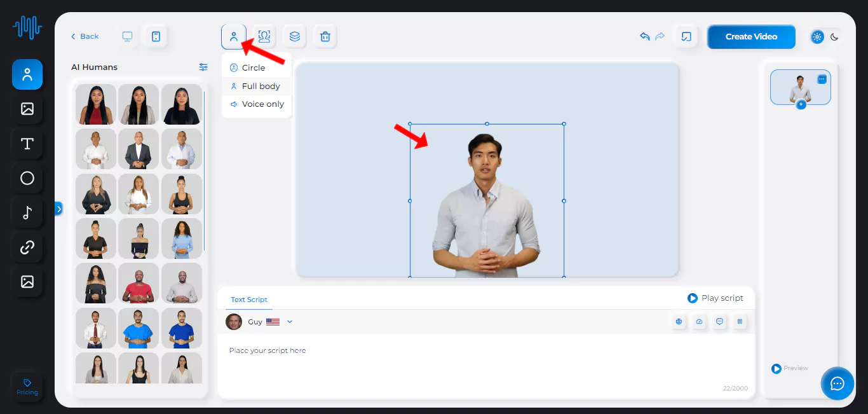This screenshot has width=868, height=414.
Task: Click the AI Humans list scrollbar
Action: click(204, 170)
